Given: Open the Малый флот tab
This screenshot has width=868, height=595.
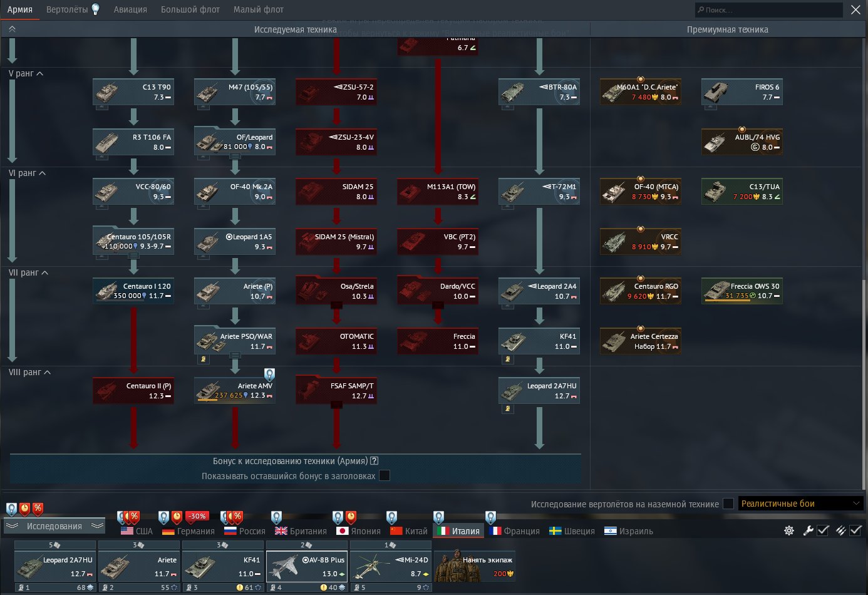Looking at the screenshot, I should point(259,9).
